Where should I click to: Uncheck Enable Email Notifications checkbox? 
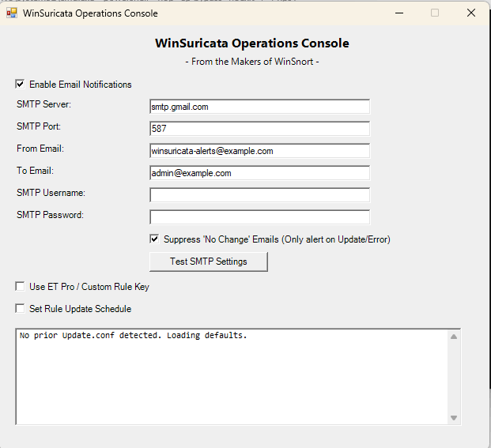[20, 85]
